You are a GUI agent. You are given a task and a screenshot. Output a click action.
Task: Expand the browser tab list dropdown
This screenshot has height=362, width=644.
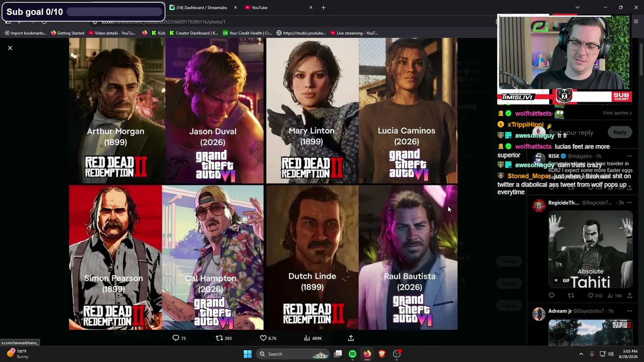578,8
